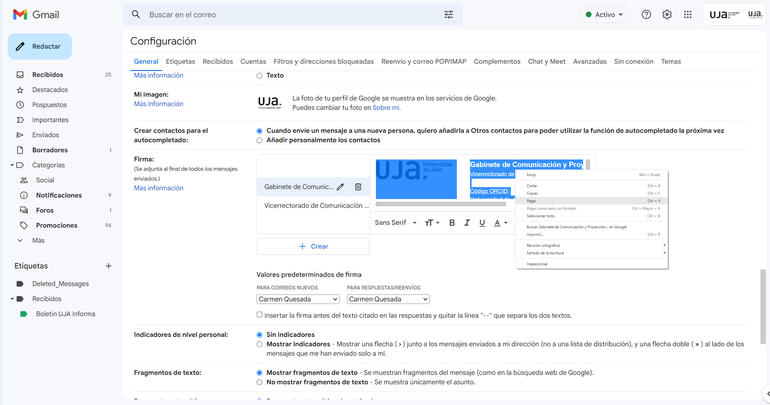Switch to the Cuentas tab
770x405 pixels.
pos(253,61)
